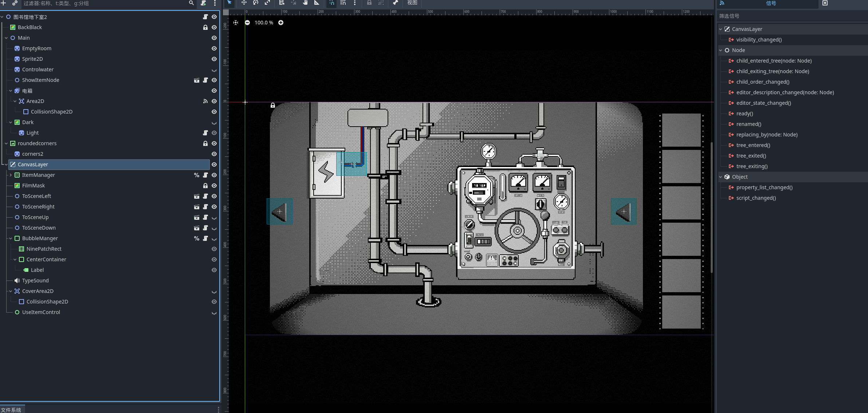
Task: Activate the Pan hand tool
Action: 305,3
